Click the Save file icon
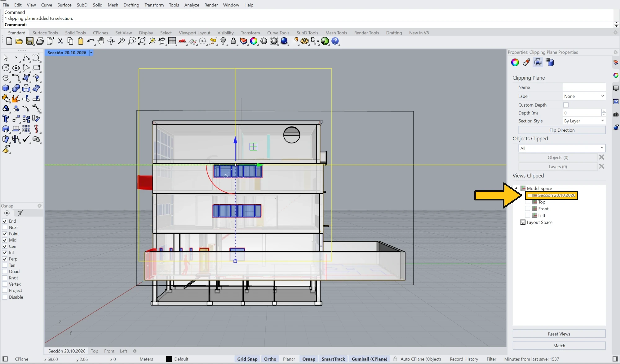Image resolution: width=620 pixels, height=364 pixels. pyautogui.click(x=29, y=41)
